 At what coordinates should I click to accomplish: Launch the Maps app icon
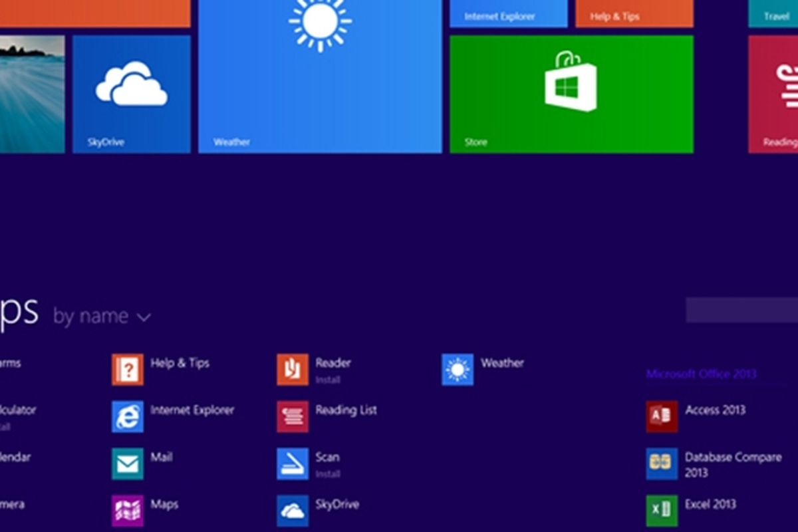[x=128, y=511]
